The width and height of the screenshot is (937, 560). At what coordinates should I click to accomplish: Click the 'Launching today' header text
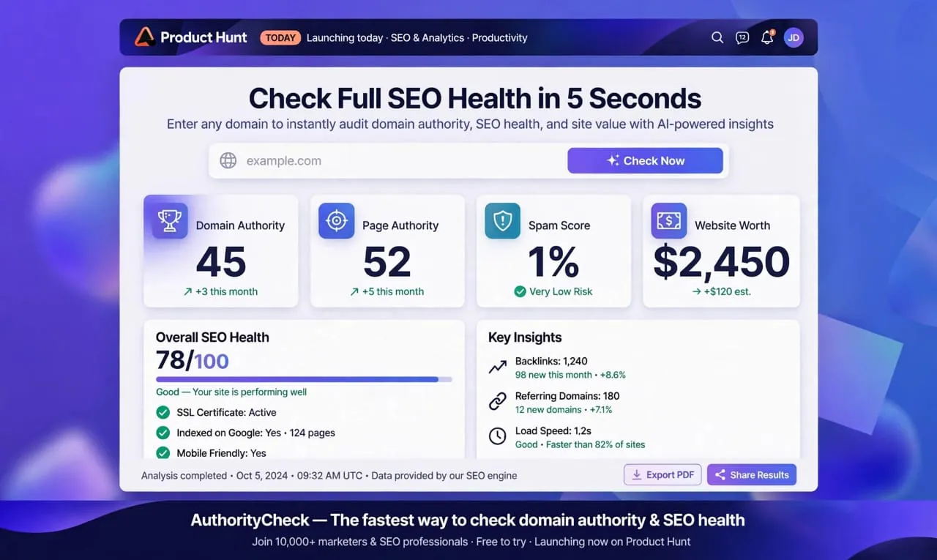pos(345,37)
